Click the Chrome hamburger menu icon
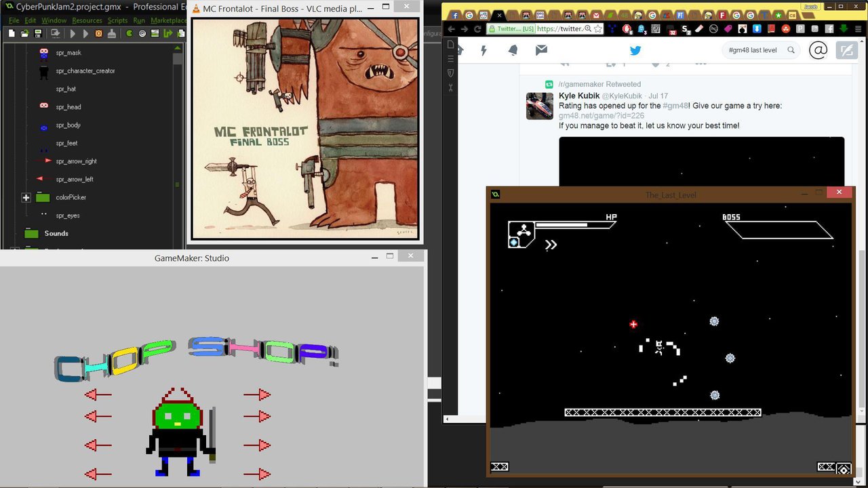The image size is (868, 488). click(859, 29)
